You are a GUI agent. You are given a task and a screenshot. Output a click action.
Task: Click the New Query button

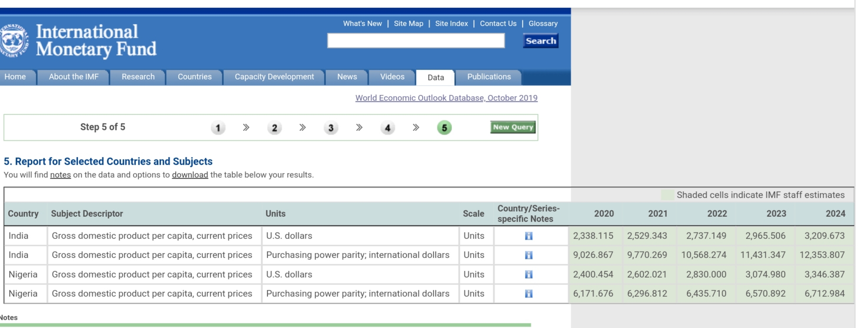[x=513, y=127]
